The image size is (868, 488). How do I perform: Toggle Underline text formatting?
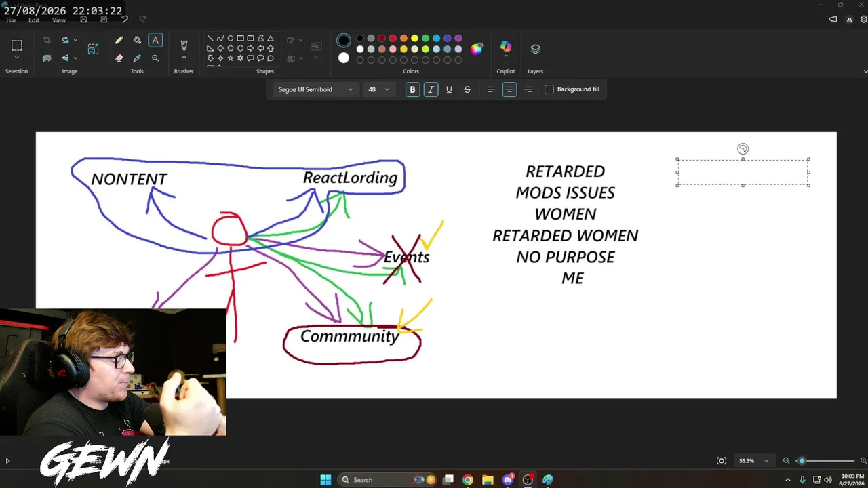[x=449, y=89]
